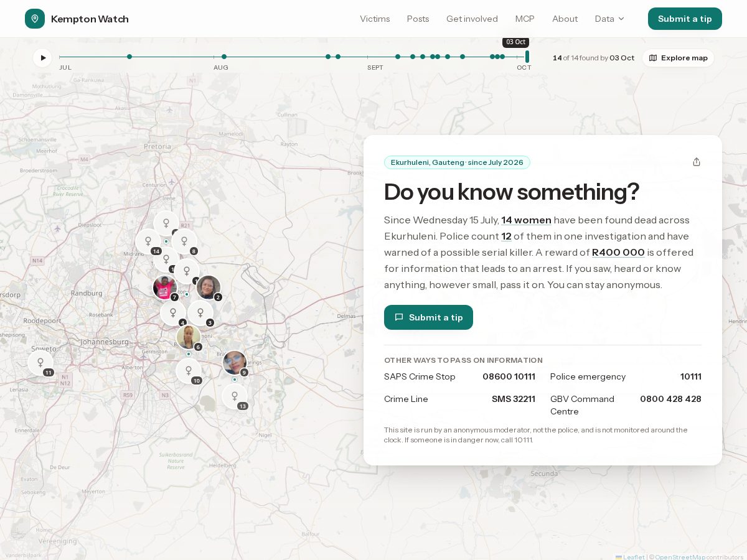Select victim photo marker number 7
The width and height of the screenshot is (747, 560).
(165, 287)
